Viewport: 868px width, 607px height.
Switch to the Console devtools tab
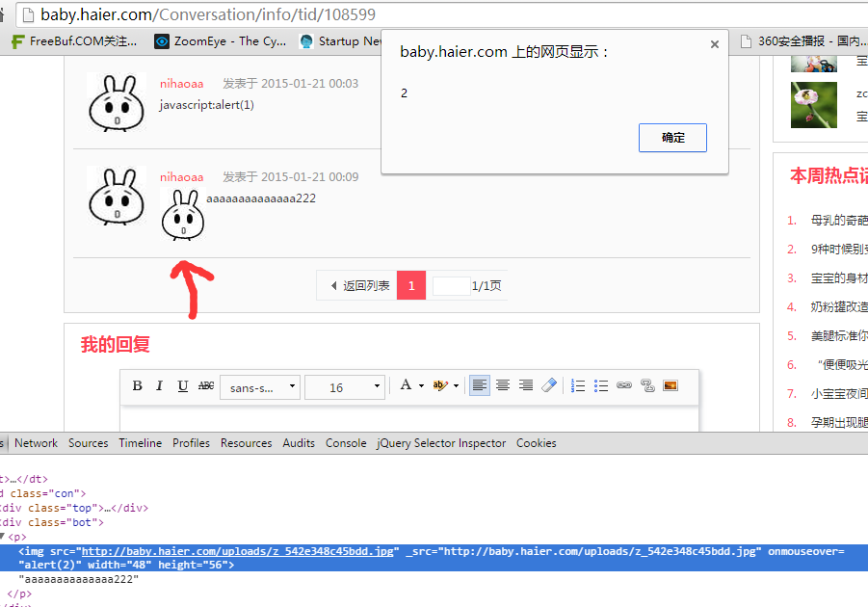pos(346,443)
